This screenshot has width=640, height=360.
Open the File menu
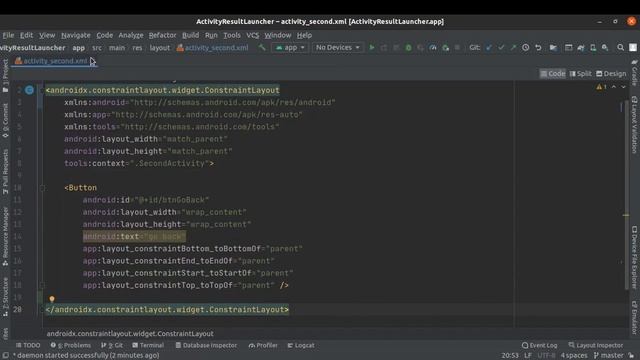(x=8, y=36)
